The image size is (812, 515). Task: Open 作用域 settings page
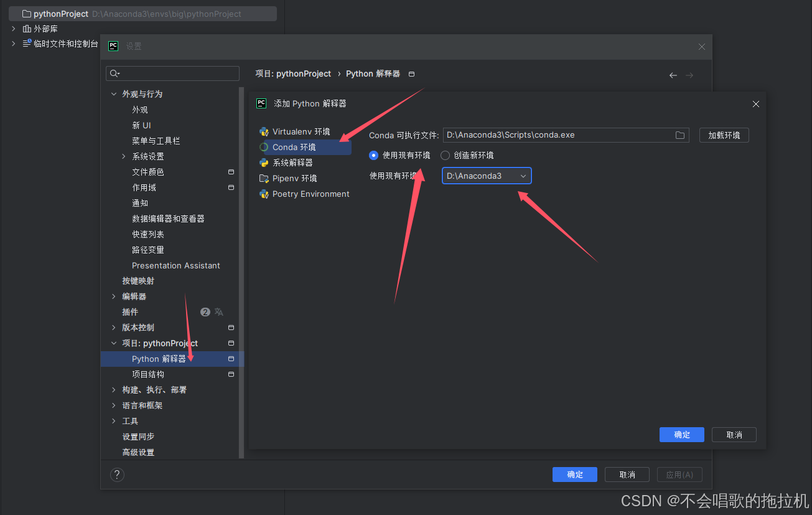click(x=144, y=187)
